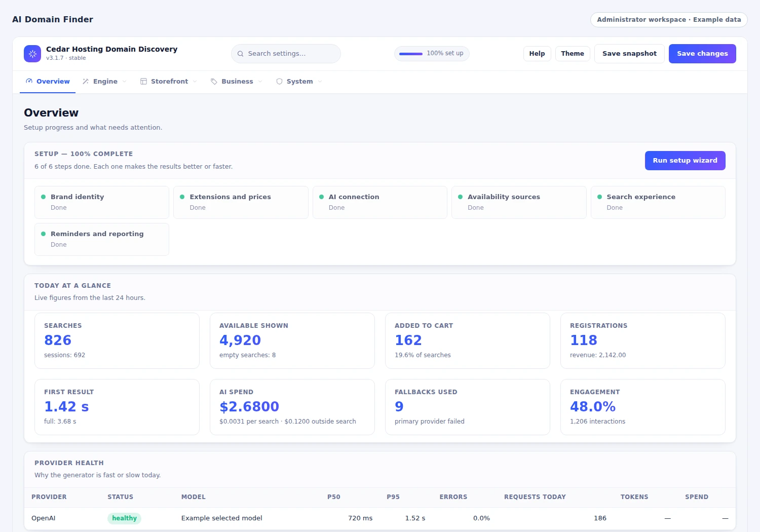Click the healthy status badge for OpenAI
The image size is (760, 532).
[x=124, y=518]
